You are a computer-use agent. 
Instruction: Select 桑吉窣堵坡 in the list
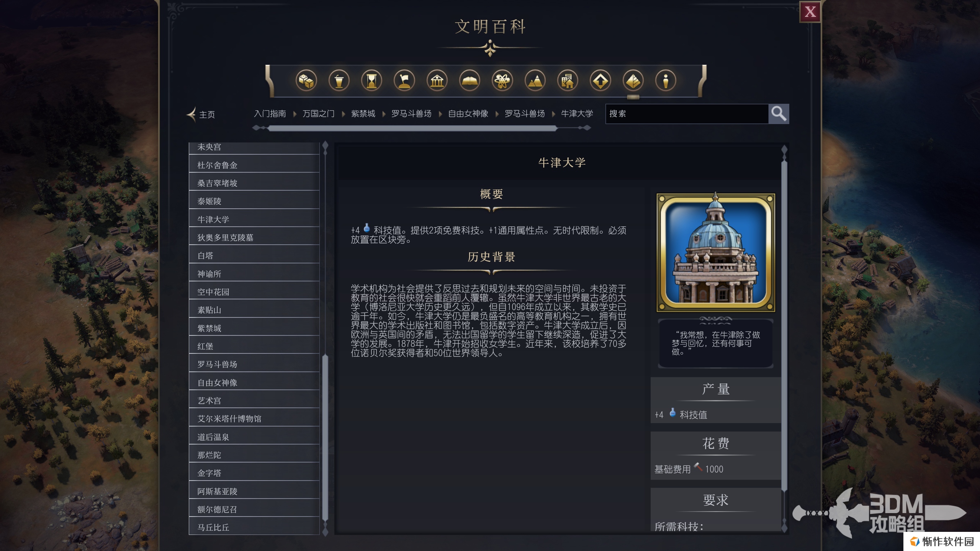(x=254, y=182)
